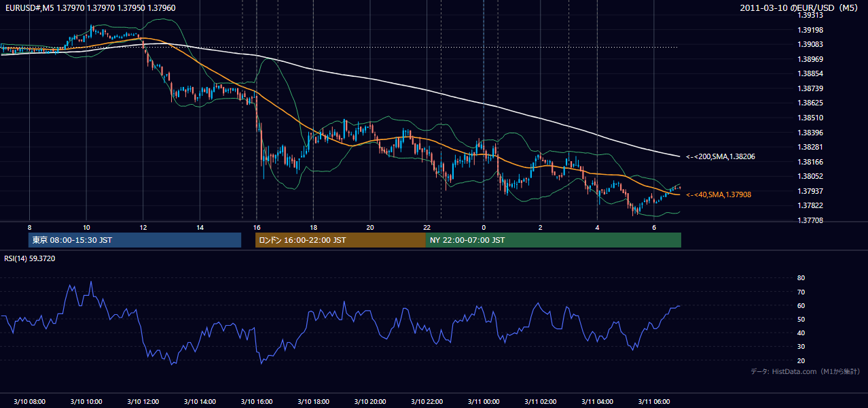Click price axis value 1.39083
868x408 pixels.
tap(810, 44)
